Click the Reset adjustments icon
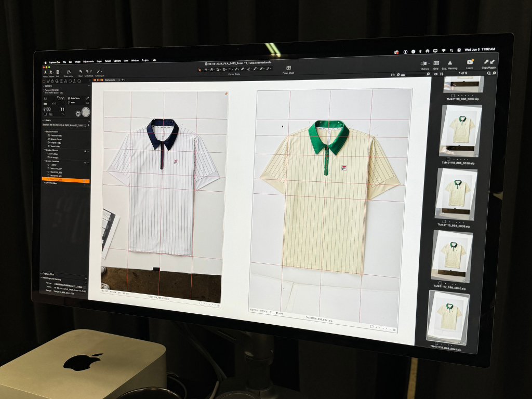Viewport: 532px width, 399px height. click(x=81, y=72)
